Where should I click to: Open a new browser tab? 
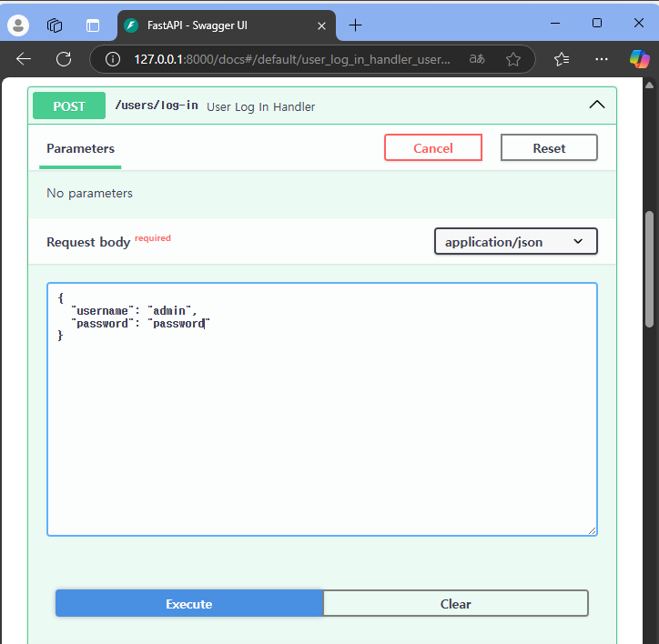[356, 25]
